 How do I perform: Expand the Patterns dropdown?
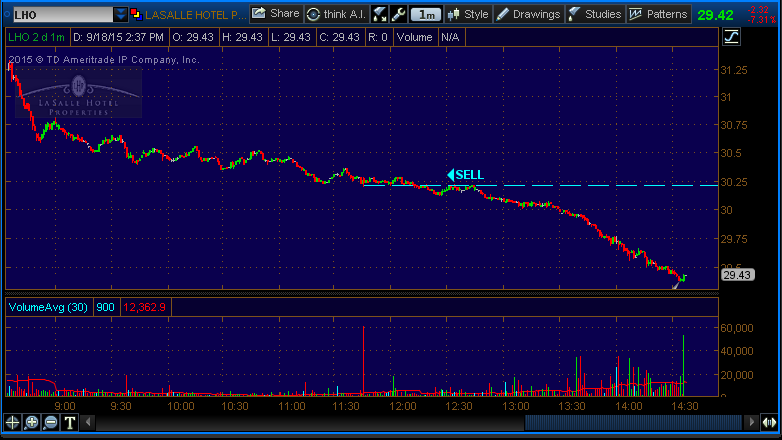[x=659, y=14]
